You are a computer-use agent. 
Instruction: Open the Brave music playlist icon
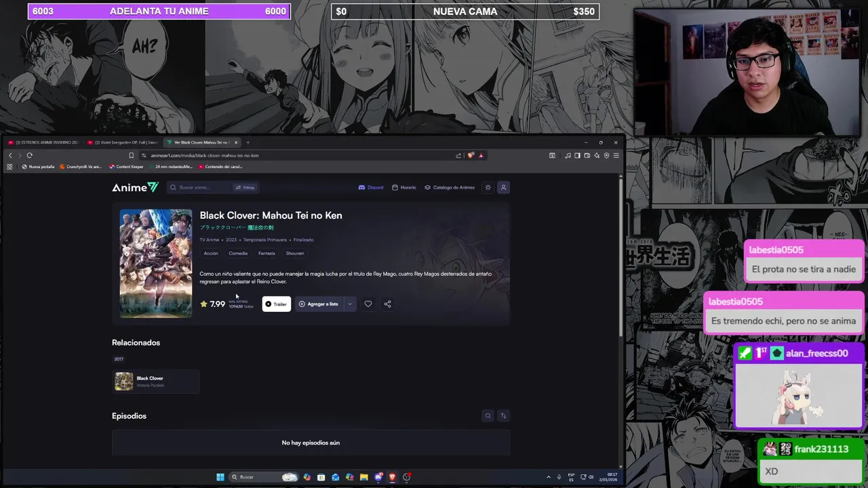pyautogui.click(x=568, y=156)
